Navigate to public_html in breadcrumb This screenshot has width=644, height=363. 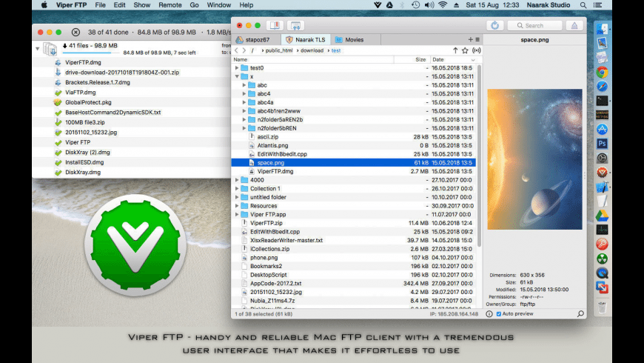click(x=279, y=50)
